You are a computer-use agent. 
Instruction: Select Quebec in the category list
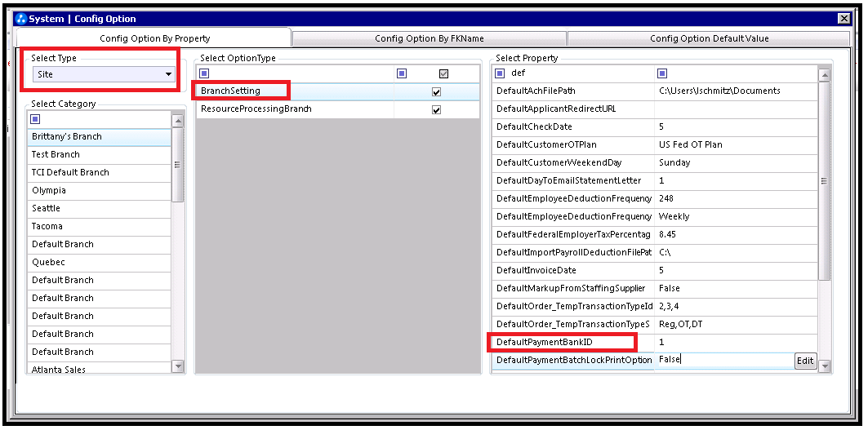(99, 262)
